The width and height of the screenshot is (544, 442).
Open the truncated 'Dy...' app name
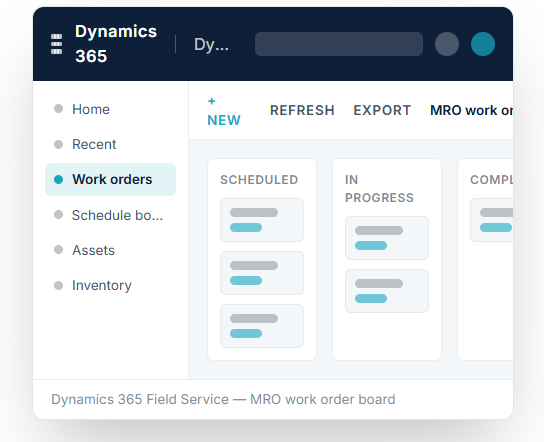pyautogui.click(x=211, y=44)
